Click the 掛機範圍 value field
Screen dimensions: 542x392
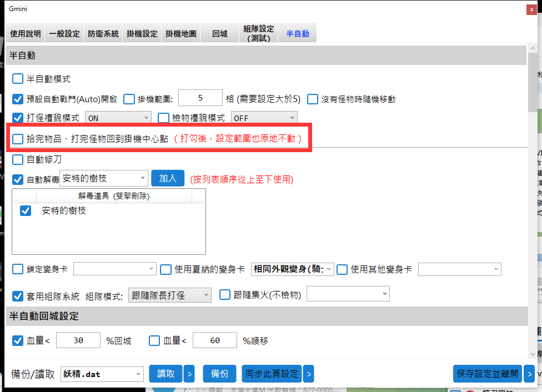(200, 98)
